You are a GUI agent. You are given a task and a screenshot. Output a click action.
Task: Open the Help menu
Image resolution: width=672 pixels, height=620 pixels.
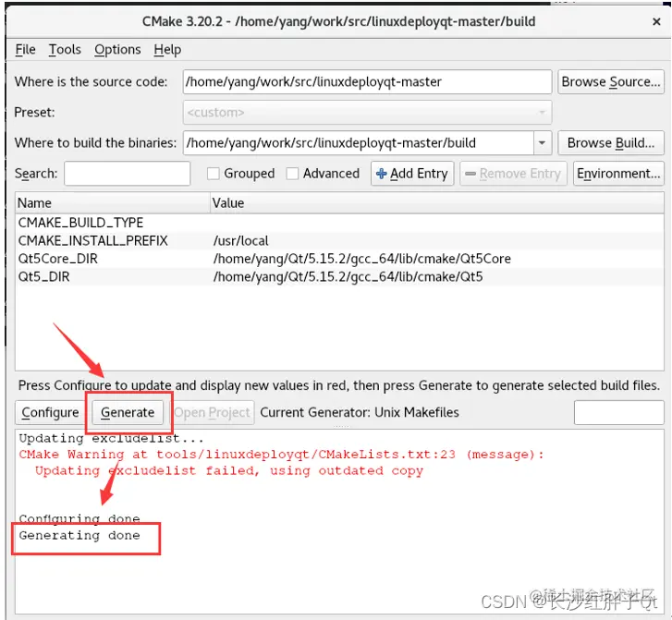click(167, 50)
